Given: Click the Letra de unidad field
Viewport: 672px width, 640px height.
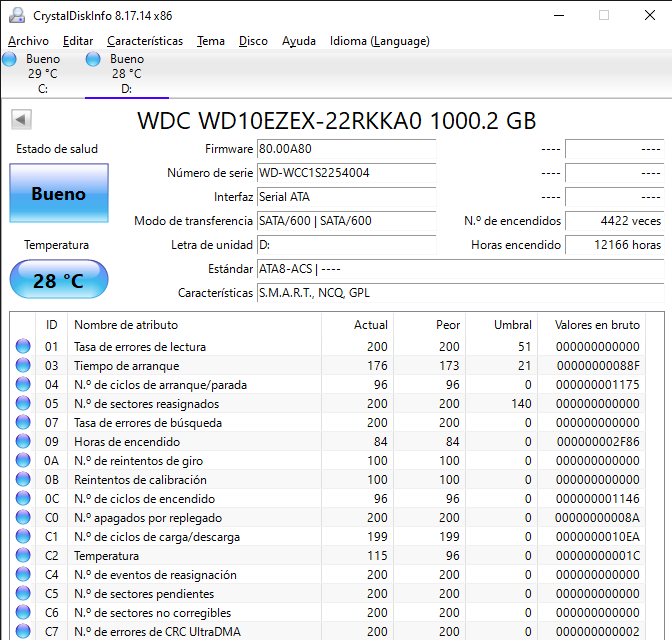Looking at the screenshot, I should pos(346,245).
